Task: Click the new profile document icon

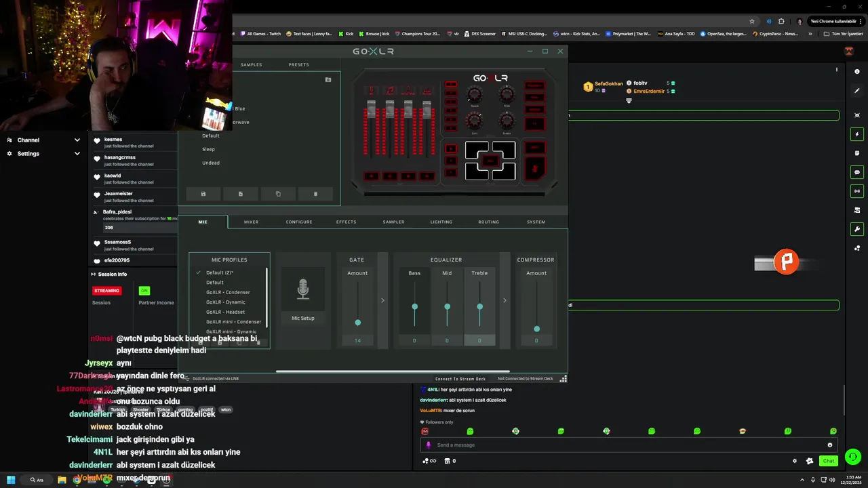Action: (241, 194)
